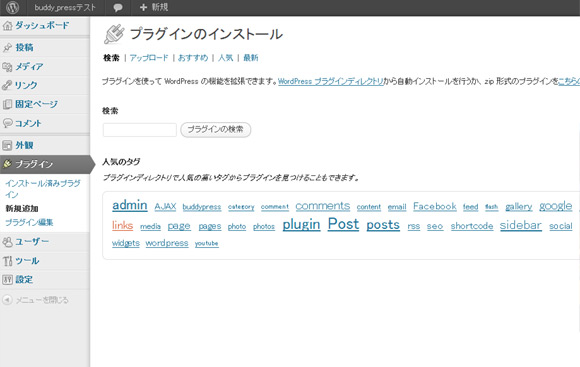Click the WordPress logo icon

(x=12, y=7)
